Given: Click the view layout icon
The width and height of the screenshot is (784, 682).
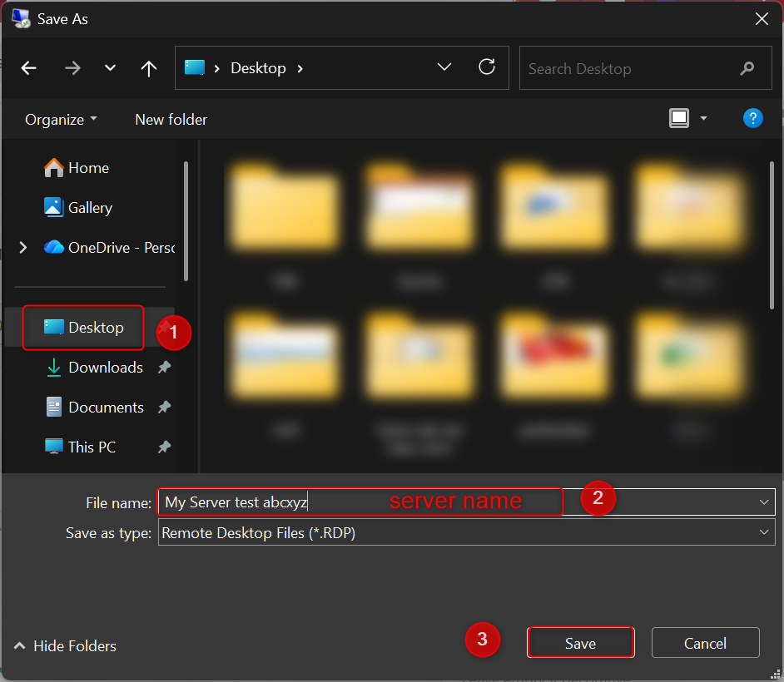Looking at the screenshot, I should pos(679,119).
